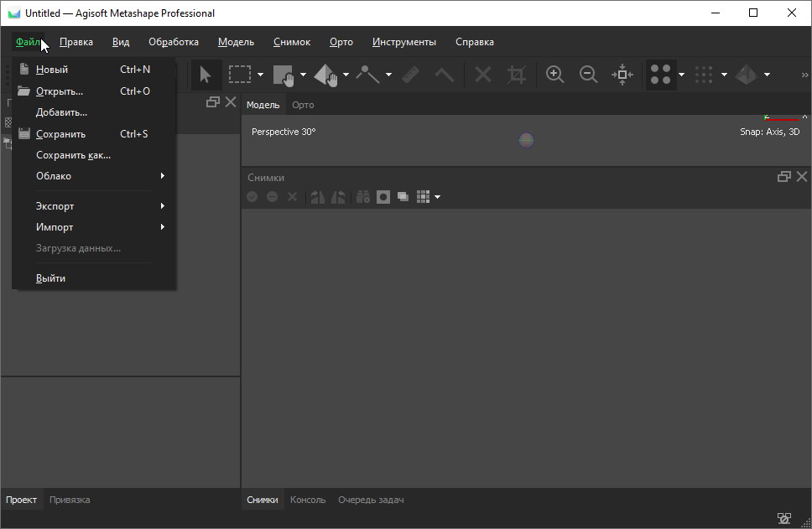This screenshot has width=812, height=529.
Task: Open tie points display dropdown arrow
Action: pyautogui.click(x=681, y=75)
